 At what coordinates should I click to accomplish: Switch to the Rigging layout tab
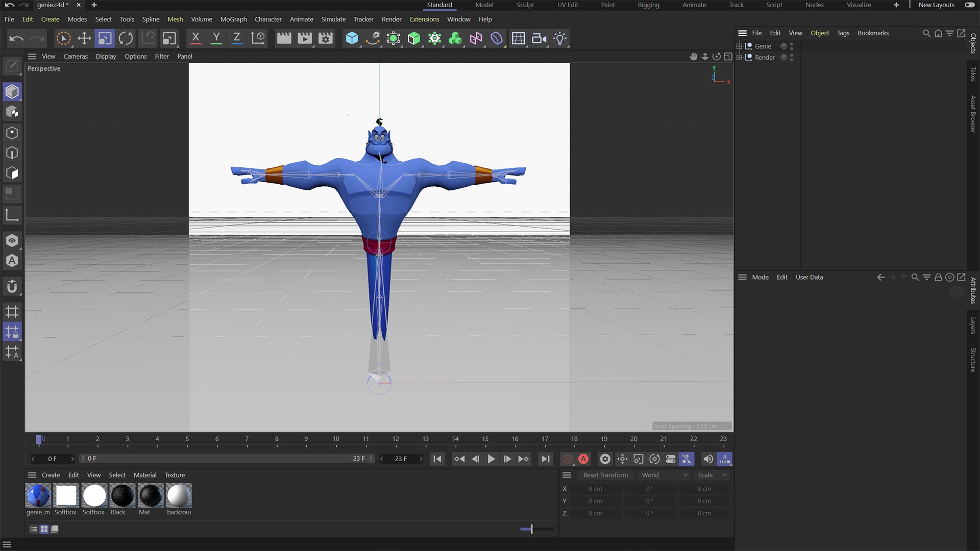pyautogui.click(x=648, y=5)
